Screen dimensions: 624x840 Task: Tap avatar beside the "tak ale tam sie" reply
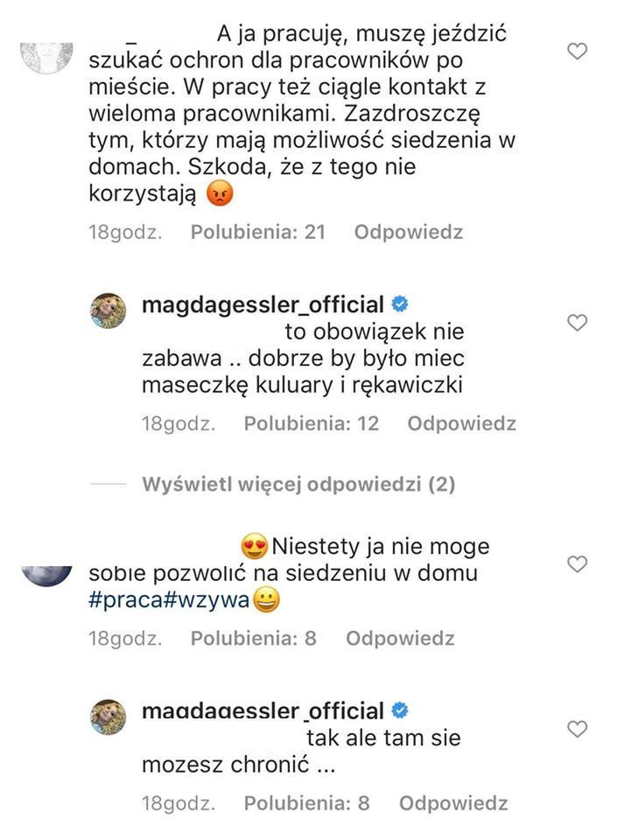click(x=111, y=717)
